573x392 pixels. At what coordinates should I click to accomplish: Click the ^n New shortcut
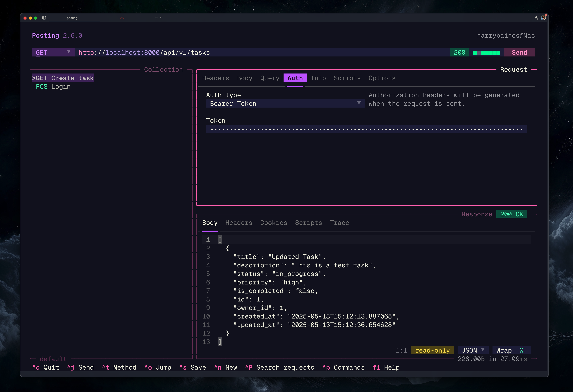click(225, 367)
